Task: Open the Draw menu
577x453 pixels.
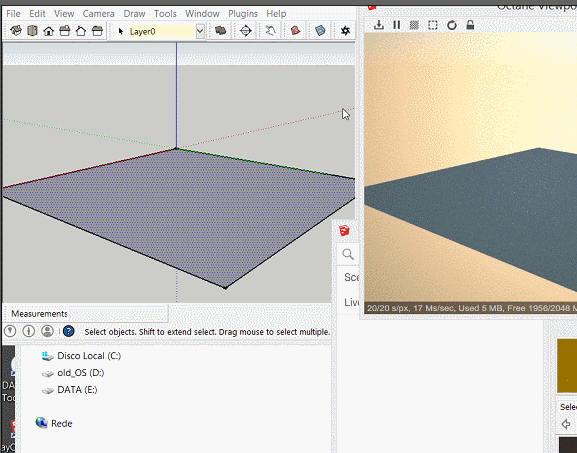Action: click(x=134, y=14)
